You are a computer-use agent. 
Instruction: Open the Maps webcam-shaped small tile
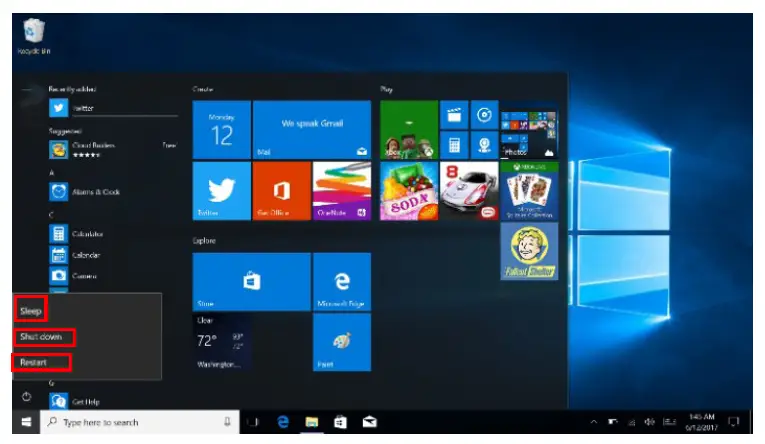tap(484, 145)
